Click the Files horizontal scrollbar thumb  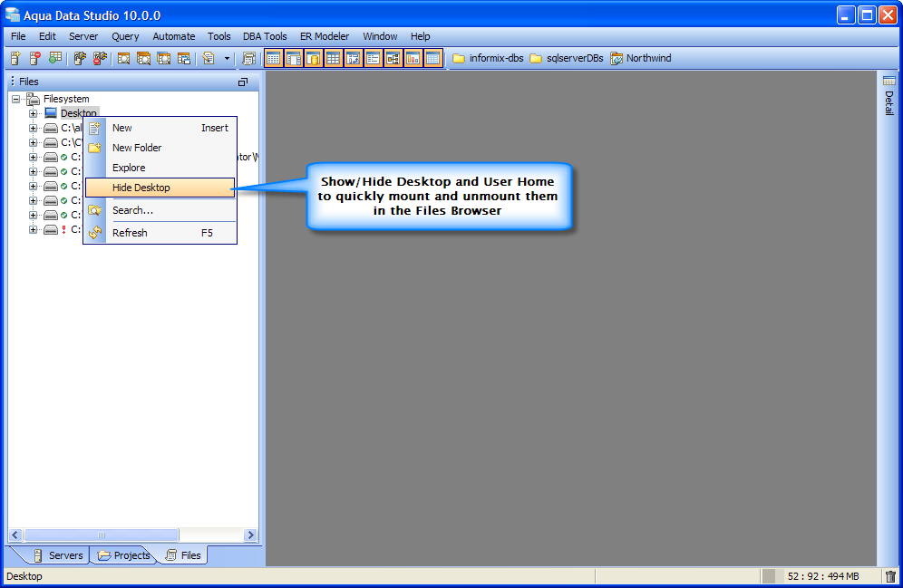click(x=102, y=535)
